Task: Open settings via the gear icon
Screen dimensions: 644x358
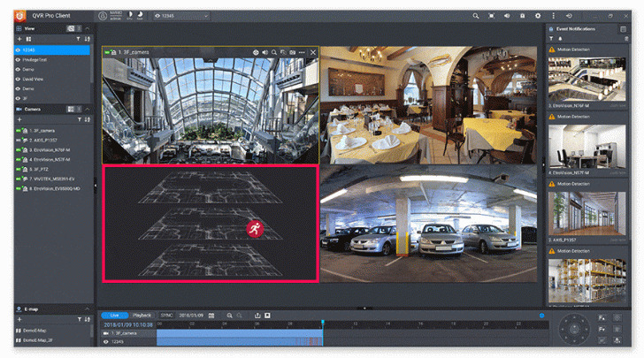Action: (x=538, y=16)
